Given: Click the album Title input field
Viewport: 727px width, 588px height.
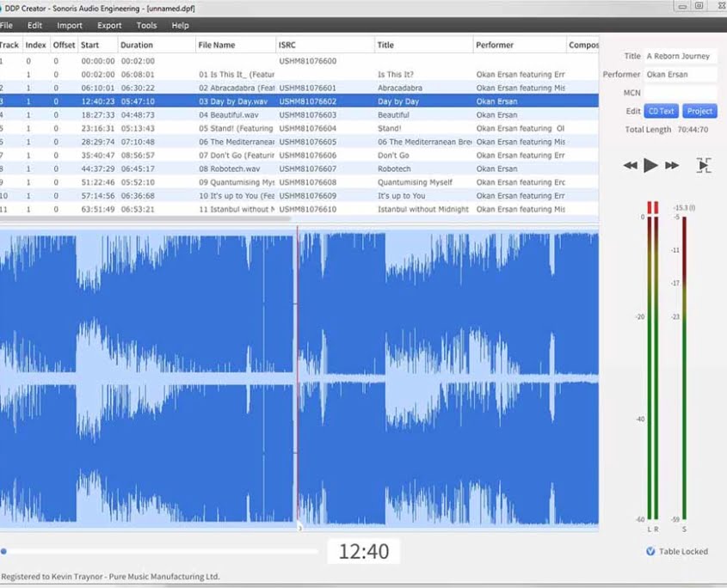Looking at the screenshot, I should [x=680, y=56].
